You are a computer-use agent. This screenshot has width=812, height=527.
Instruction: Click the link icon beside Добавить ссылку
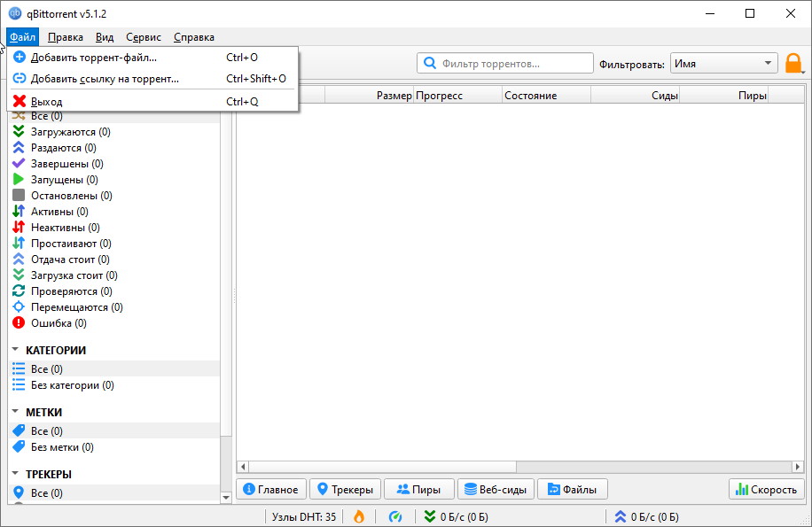[20, 78]
